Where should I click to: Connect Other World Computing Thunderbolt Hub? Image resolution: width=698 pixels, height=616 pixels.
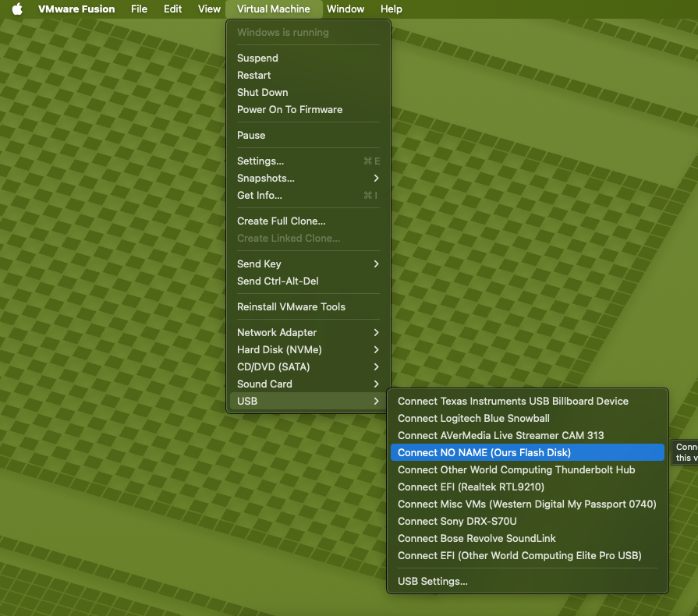527,469
